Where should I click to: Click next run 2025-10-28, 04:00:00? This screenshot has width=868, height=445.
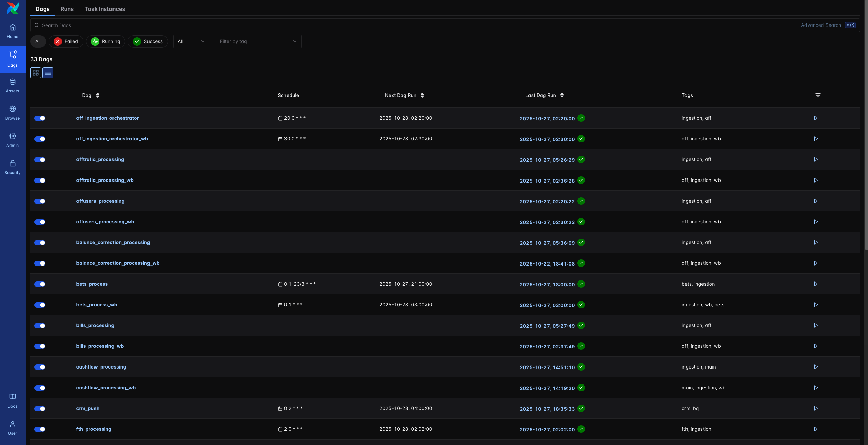tap(406, 408)
